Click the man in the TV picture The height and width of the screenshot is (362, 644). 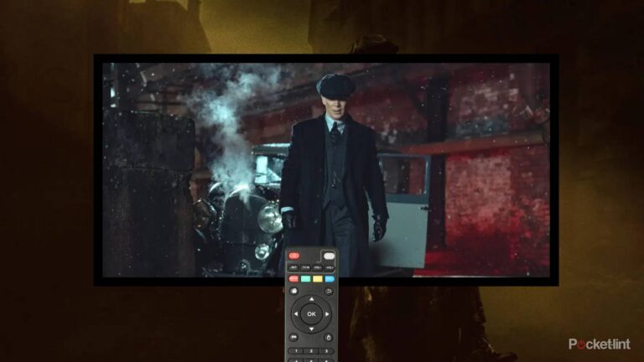pyautogui.click(x=332, y=168)
